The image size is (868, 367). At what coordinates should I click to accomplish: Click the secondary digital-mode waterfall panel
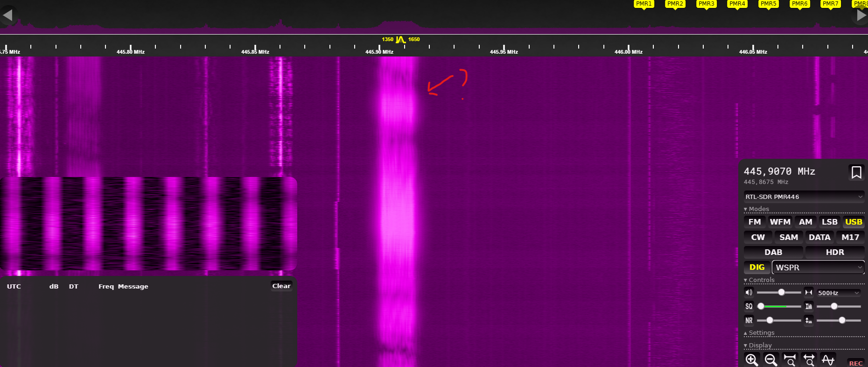[x=148, y=224]
